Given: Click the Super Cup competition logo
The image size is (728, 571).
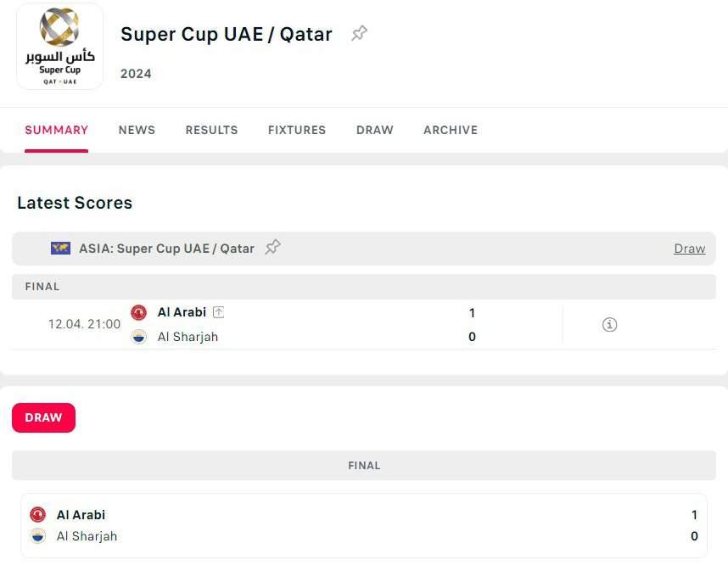Looking at the screenshot, I should 60,47.
